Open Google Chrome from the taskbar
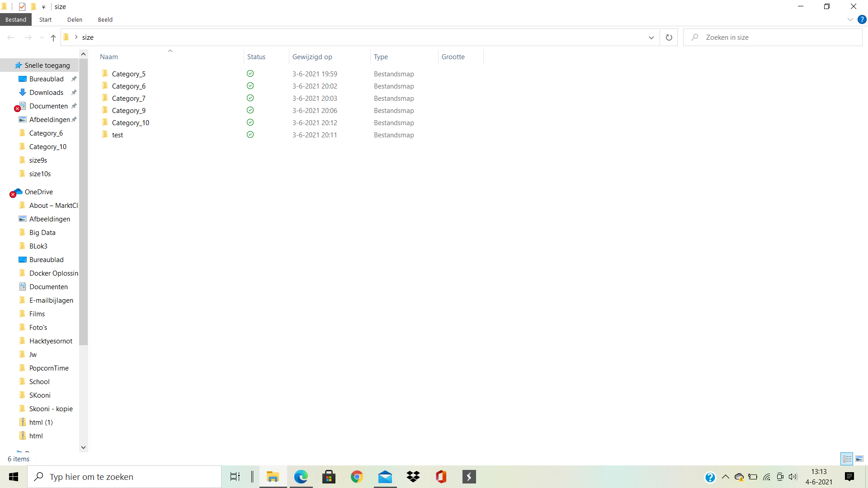This screenshot has height=488, width=868. [357, 477]
